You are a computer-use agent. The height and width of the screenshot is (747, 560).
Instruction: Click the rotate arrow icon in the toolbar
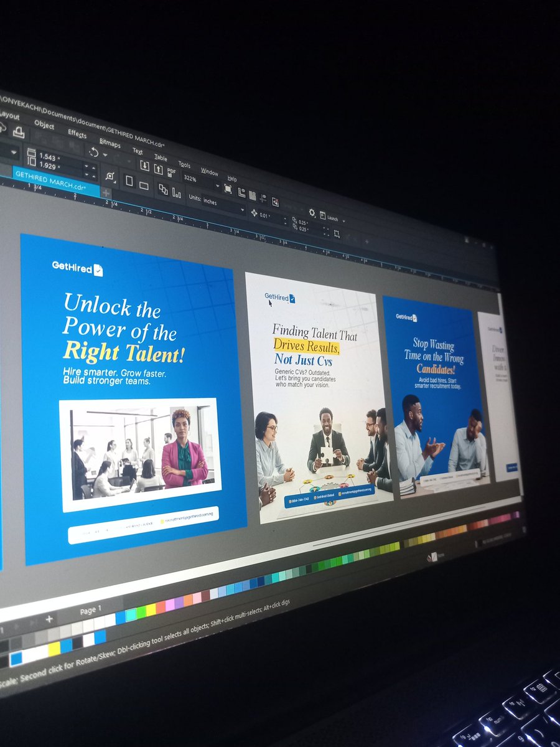(x=94, y=153)
